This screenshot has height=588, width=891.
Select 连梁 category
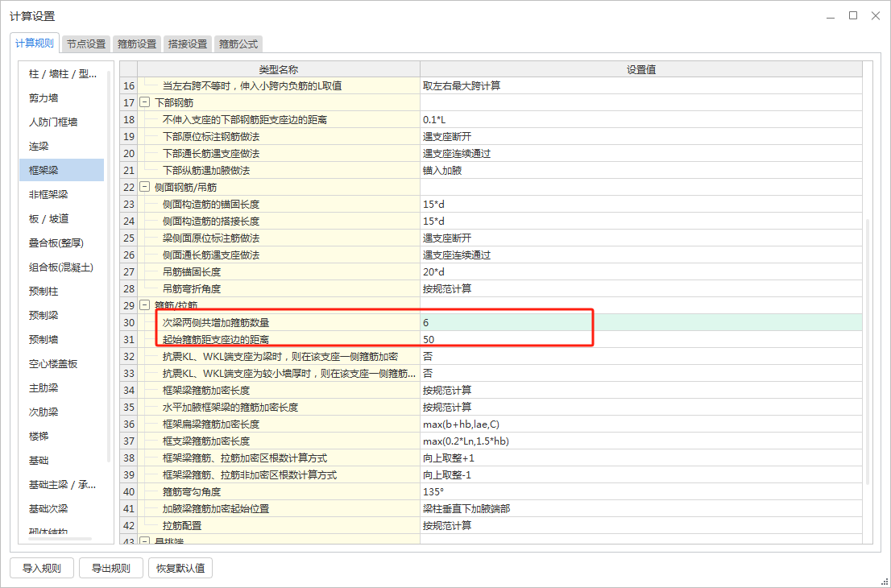point(61,146)
